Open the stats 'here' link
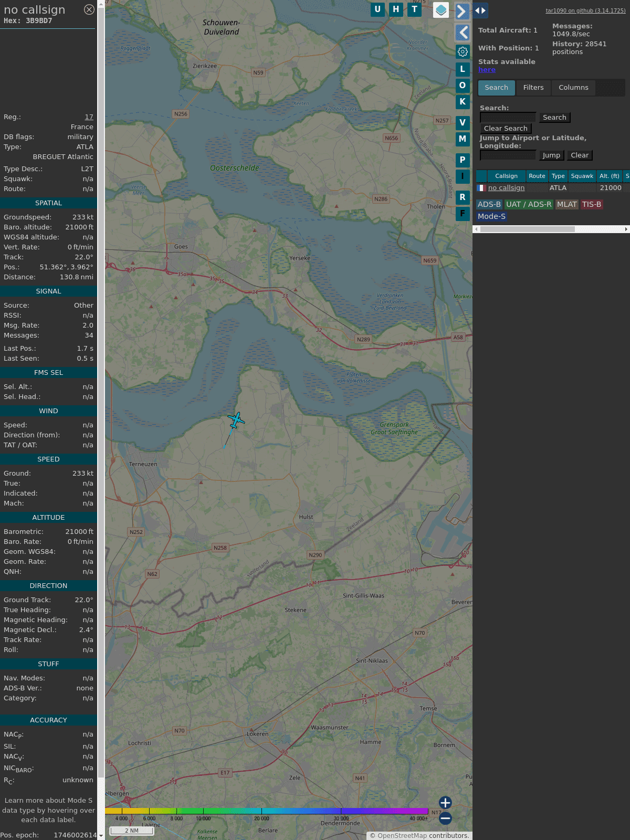This screenshot has width=630, height=840. (x=487, y=70)
